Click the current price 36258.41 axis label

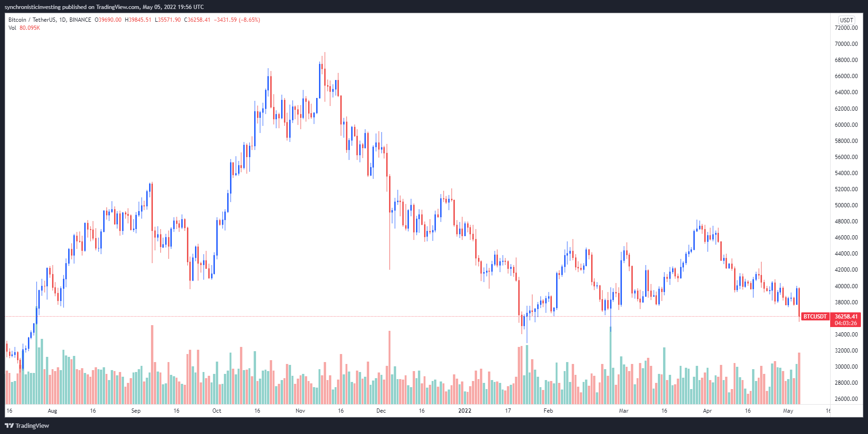[846, 317]
